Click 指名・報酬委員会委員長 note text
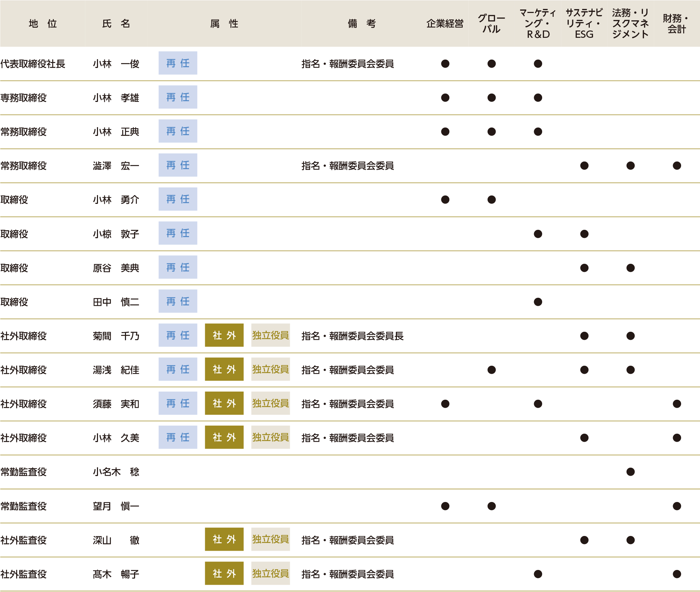700x592 pixels. click(x=352, y=336)
